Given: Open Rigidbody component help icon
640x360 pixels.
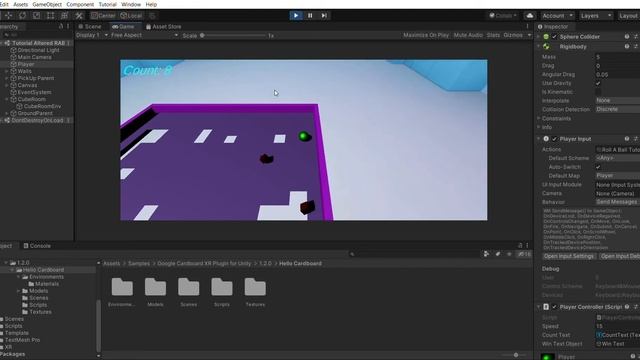Looking at the screenshot, I should (x=627, y=47).
